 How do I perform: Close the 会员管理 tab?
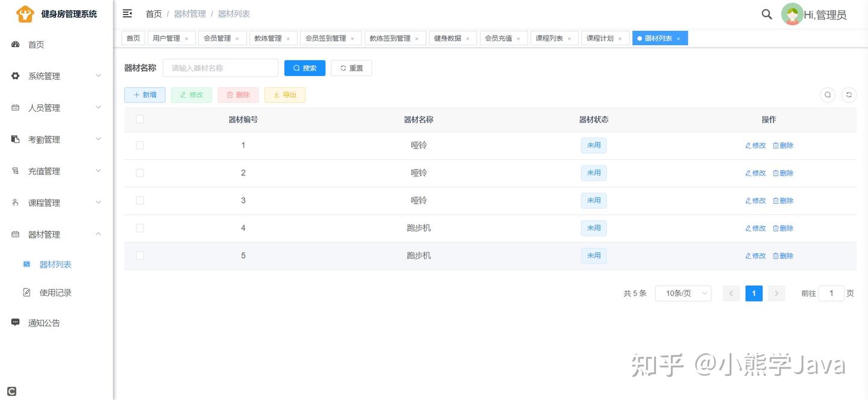point(237,39)
